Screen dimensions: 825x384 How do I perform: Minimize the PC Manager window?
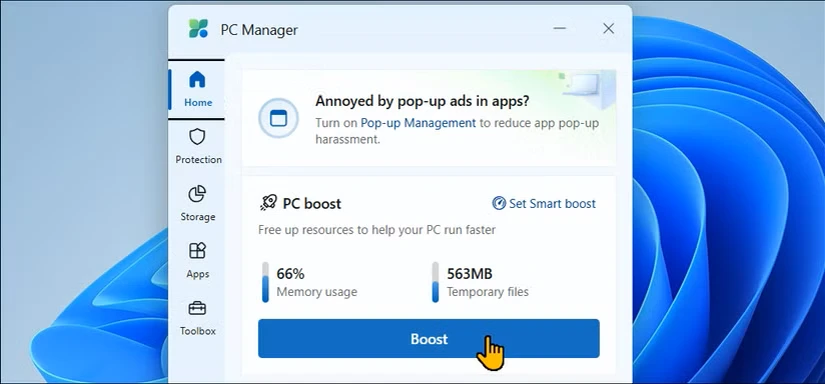tap(560, 28)
